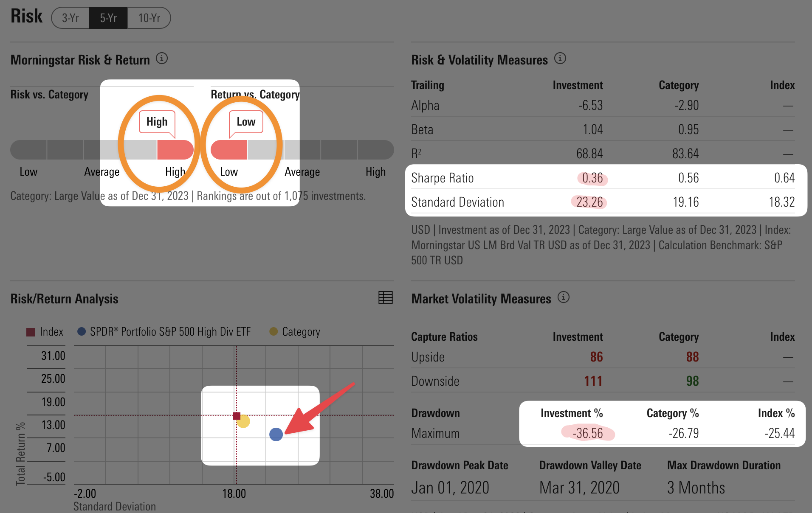Click the Maximum drawdown investment value
The width and height of the screenshot is (812, 513).
tap(588, 433)
